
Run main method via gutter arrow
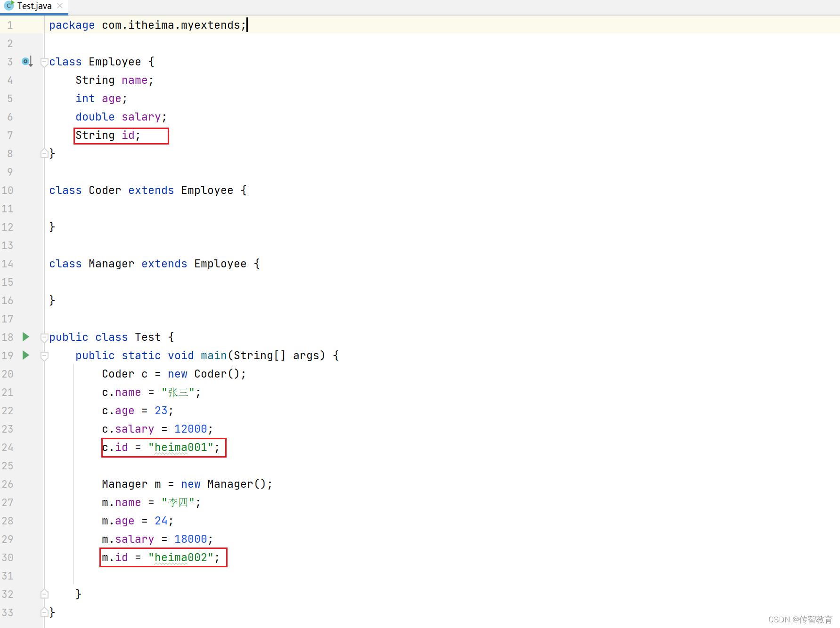[x=26, y=355]
